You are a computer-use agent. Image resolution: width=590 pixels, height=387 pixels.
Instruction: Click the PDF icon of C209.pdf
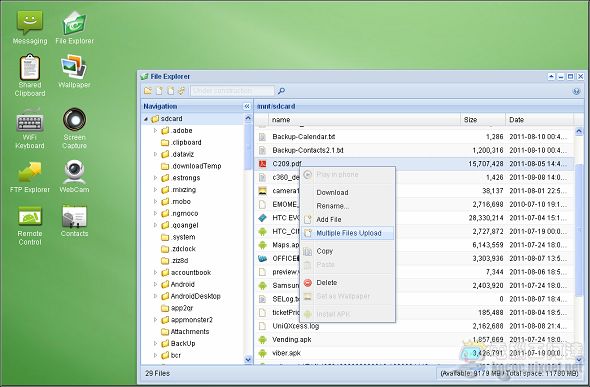click(262, 164)
